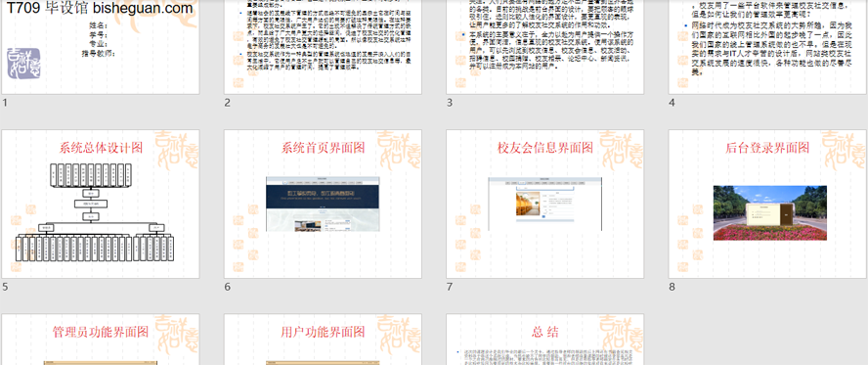This screenshot has height=365, width=868.
Task: Click slide number label "4"
Action: (x=673, y=103)
